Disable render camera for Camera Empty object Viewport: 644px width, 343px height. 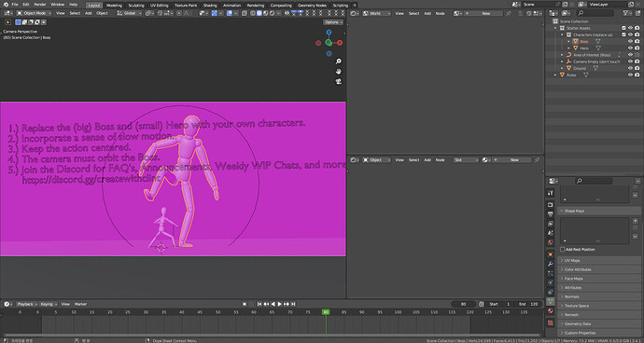637,62
